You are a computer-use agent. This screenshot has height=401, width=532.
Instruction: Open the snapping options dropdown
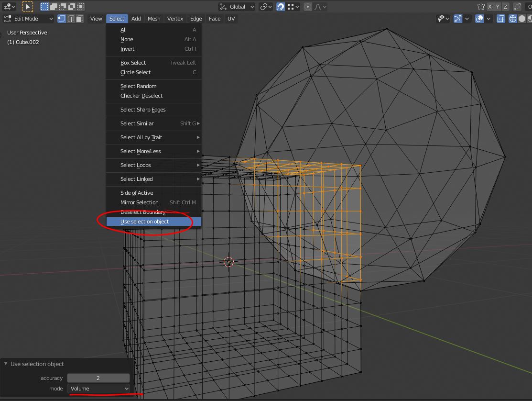[x=293, y=6]
